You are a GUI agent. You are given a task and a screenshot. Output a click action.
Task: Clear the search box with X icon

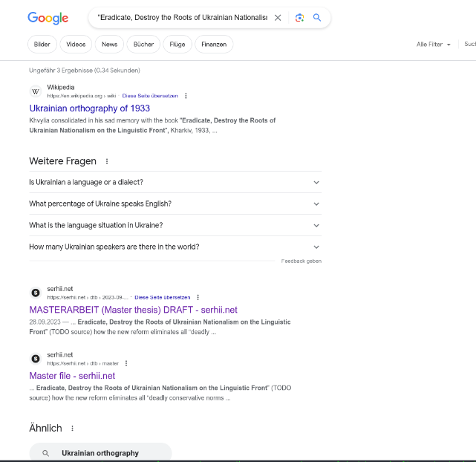coord(278,18)
